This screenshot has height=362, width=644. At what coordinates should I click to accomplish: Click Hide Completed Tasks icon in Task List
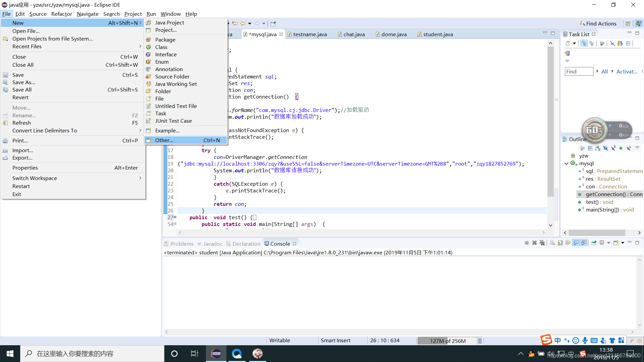pyautogui.click(x=612, y=44)
